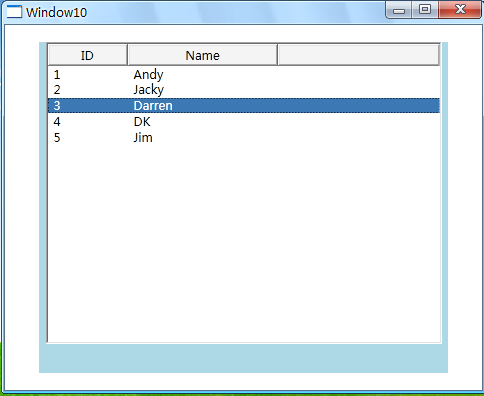
Task: Click empty white area below Jim row
Action: tap(244, 243)
